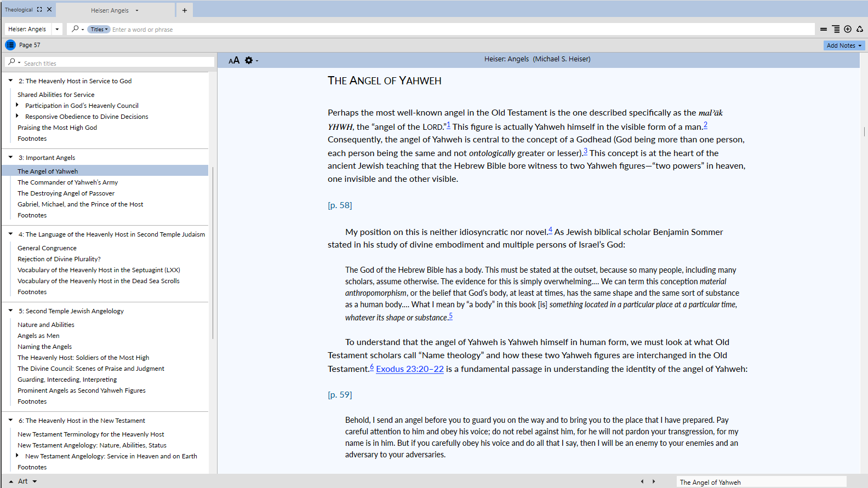Go to next section with right arrow

tap(654, 481)
